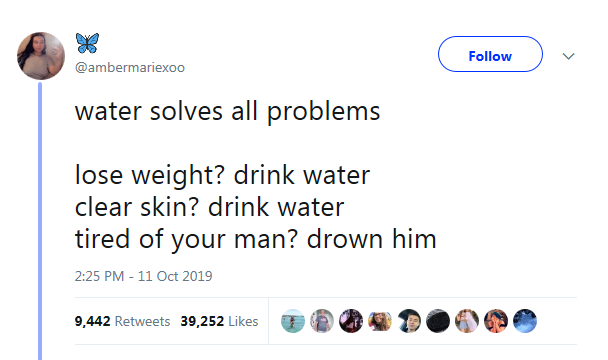The width and height of the screenshot is (608, 360).
Task: Open the tweet author's profile photo
Action: coord(41,56)
